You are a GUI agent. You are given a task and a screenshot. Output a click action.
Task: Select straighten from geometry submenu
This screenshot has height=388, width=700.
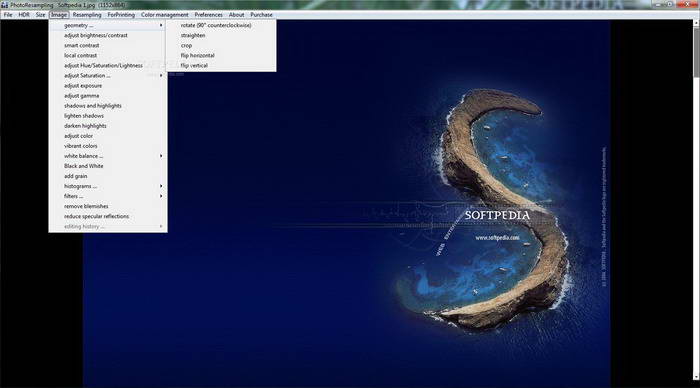(221, 35)
